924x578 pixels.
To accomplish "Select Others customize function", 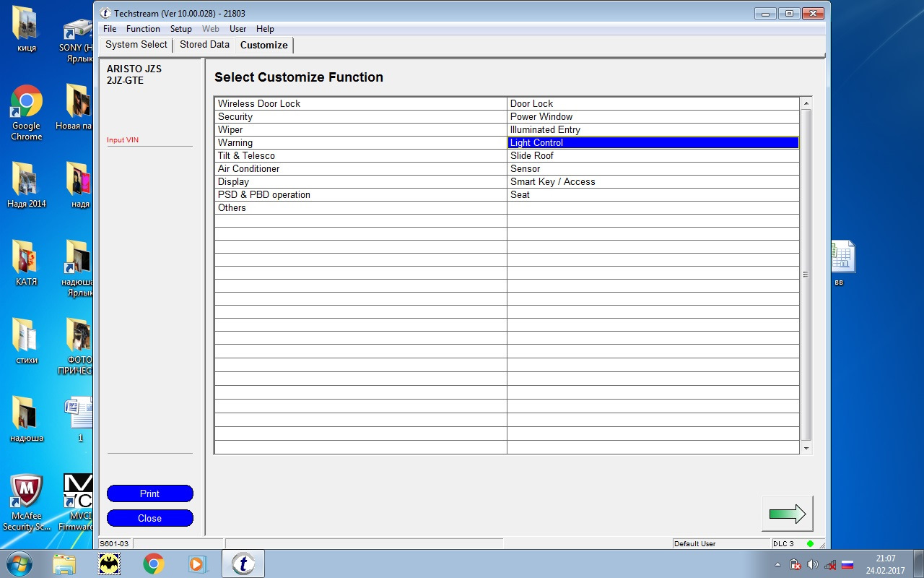I will pyautogui.click(x=361, y=207).
